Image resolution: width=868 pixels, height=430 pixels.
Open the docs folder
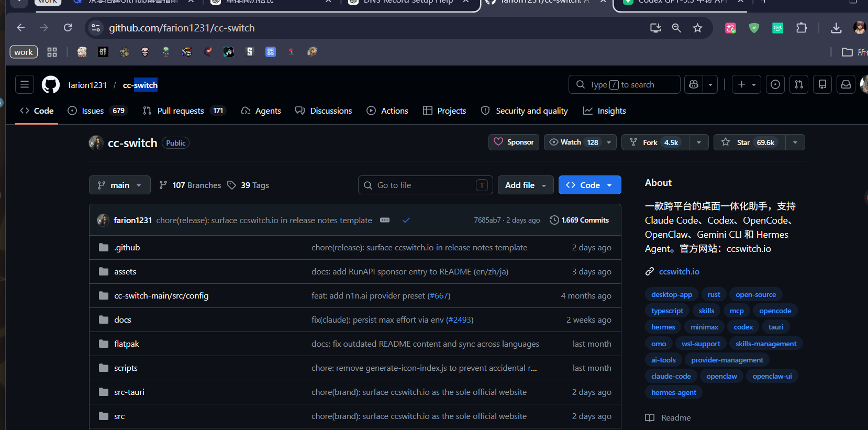[x=123, y=319]
